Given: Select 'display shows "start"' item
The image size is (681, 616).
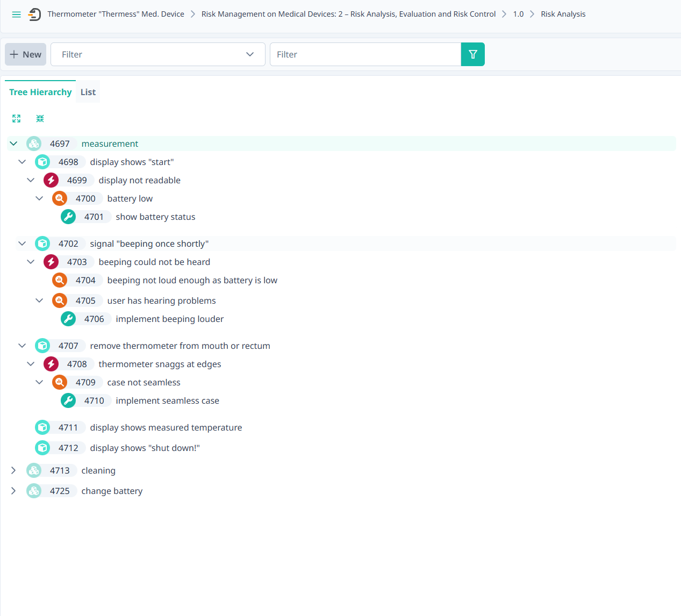Looking at the screenshot, I should [132, 162].
